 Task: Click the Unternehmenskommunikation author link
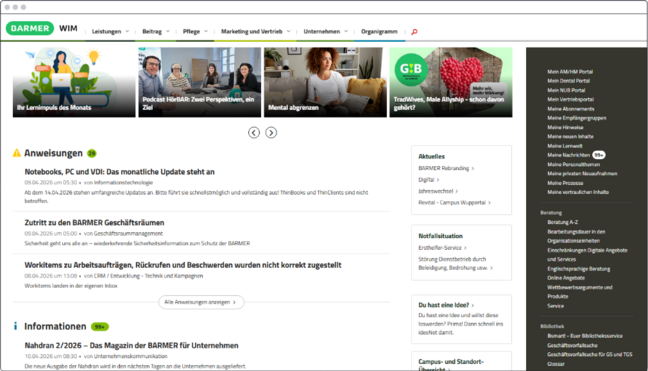tap(131, 356)
